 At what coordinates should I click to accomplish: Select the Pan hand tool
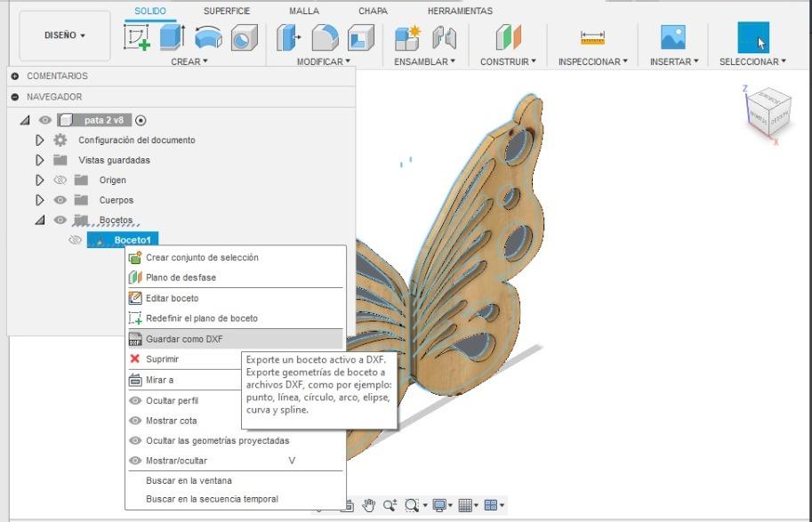click(368, 505)
